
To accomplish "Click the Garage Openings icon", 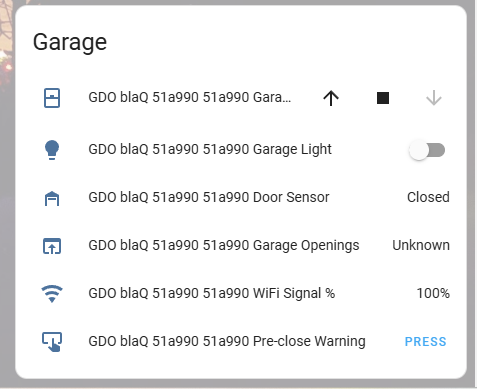I will click(52, 246).
